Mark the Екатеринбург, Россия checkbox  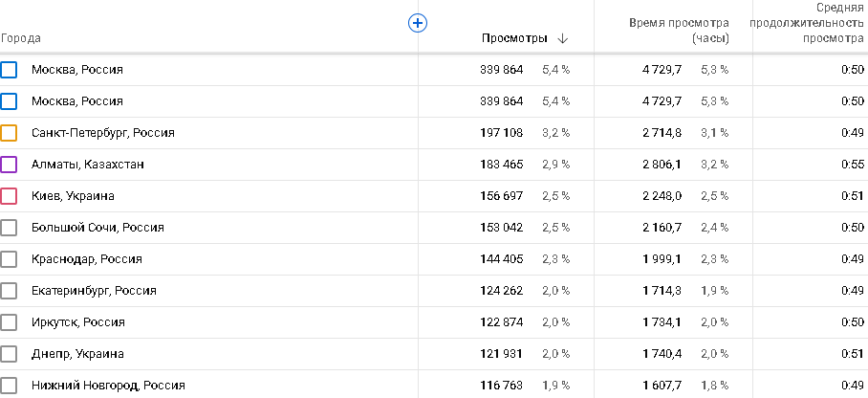point(10,291)
